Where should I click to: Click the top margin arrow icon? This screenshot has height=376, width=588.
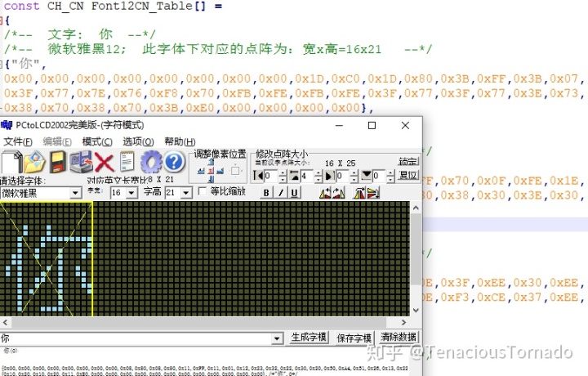tap(294, 176)
